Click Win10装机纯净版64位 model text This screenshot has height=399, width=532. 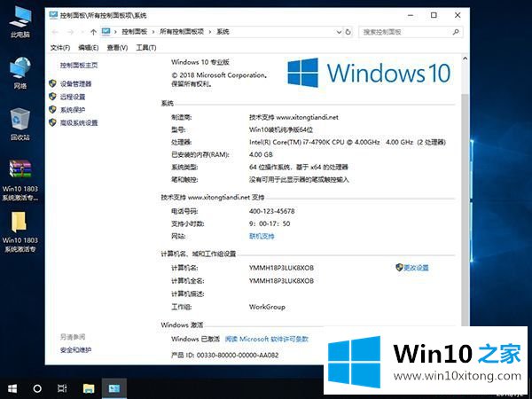pos(281,129)
